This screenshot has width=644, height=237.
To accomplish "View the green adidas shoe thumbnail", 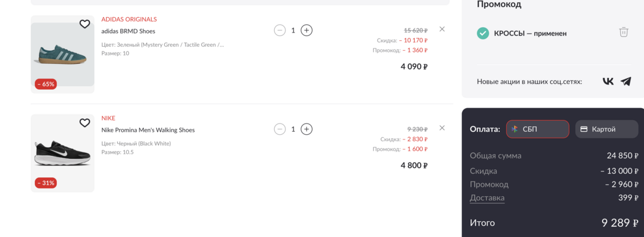I will [63, 54].
